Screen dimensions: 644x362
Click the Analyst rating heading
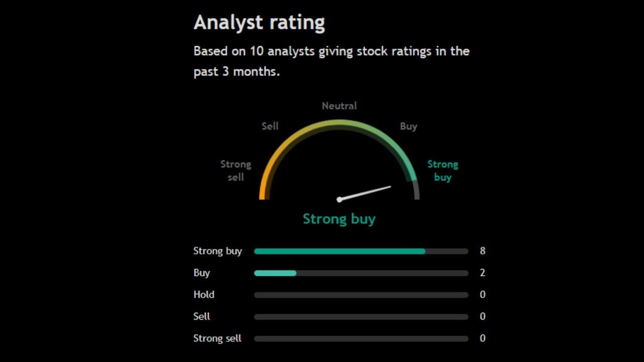[x=259, y=23]
